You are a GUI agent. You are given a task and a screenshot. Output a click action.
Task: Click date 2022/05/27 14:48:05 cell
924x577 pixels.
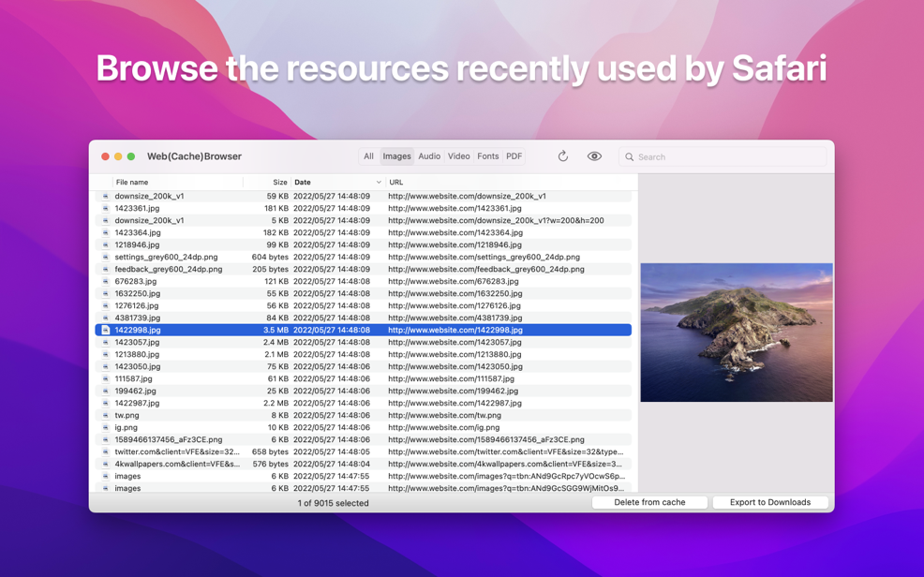coord(331,451)
